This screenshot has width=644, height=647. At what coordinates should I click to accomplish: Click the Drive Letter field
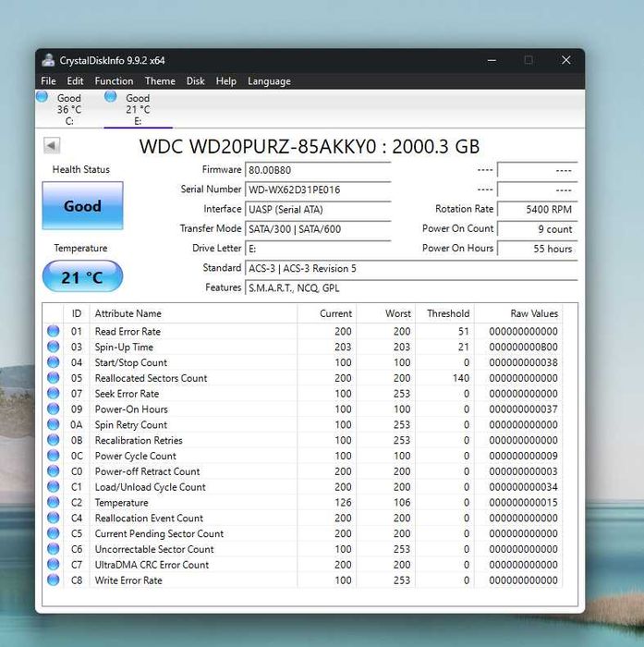pyautogui.click(x=318, y=249)
